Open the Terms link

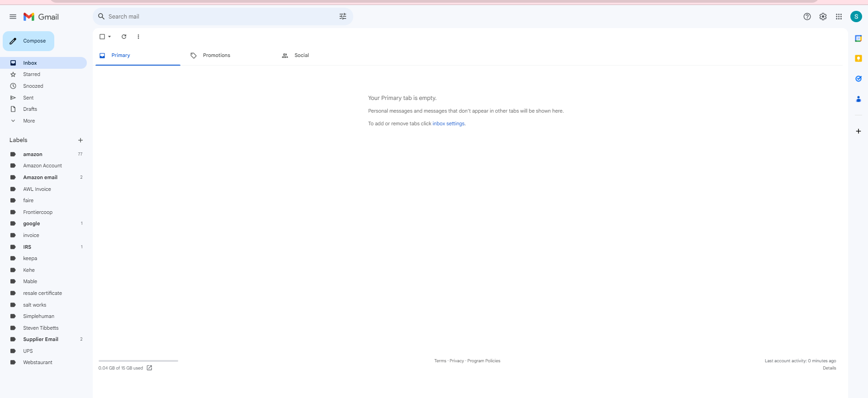(x=440, y=361)
